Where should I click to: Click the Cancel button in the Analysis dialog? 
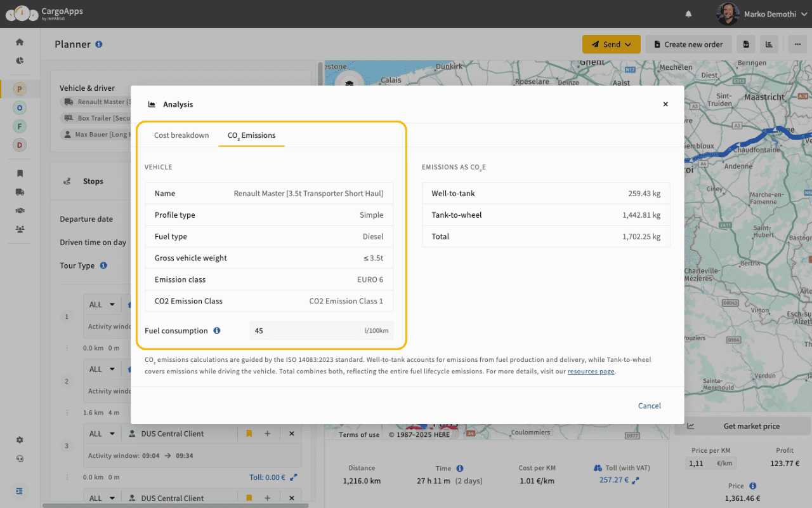[x=649, y=405]
